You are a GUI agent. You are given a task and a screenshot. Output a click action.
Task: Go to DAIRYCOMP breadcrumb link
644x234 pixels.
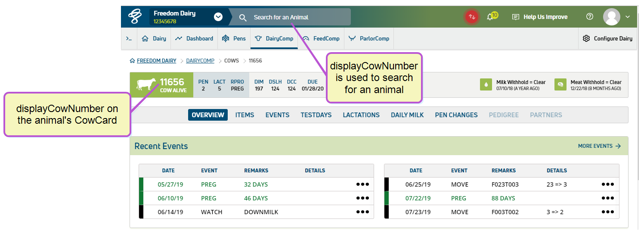pos(200,61)
